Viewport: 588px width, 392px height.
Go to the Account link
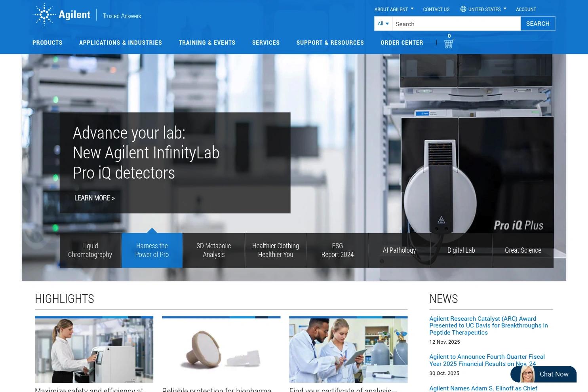(526, 9)
